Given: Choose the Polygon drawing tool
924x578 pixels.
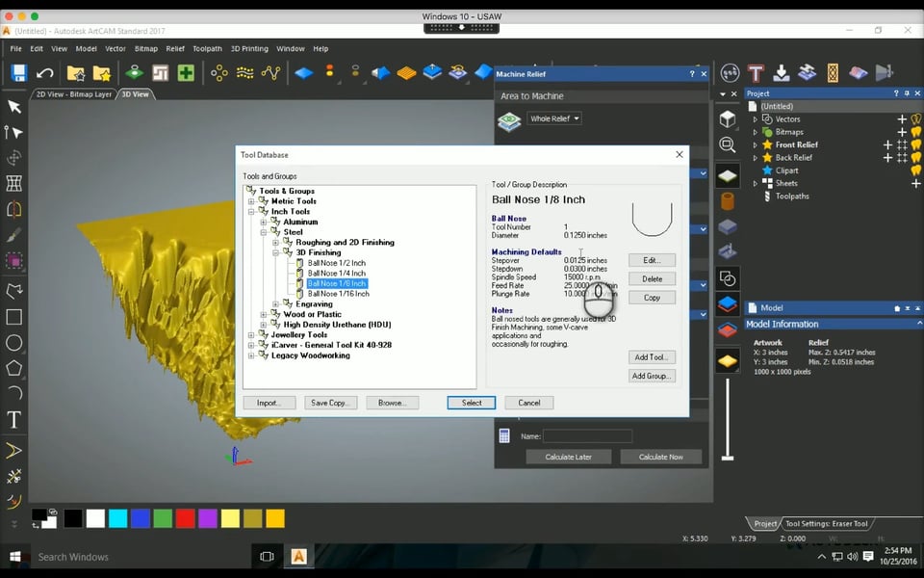Looking at the screenshot, I should click(x=14, y=368).
